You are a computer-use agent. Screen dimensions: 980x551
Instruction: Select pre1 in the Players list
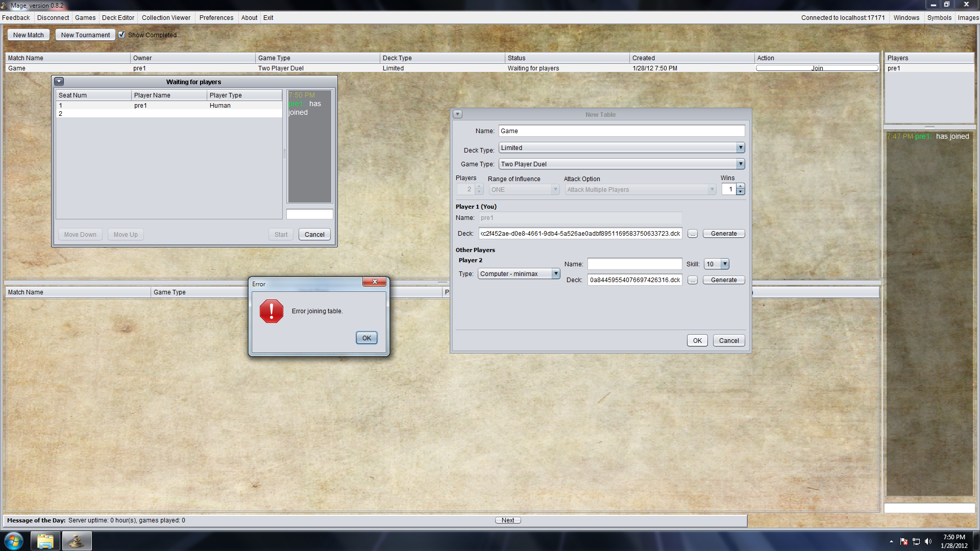point(929,68)
